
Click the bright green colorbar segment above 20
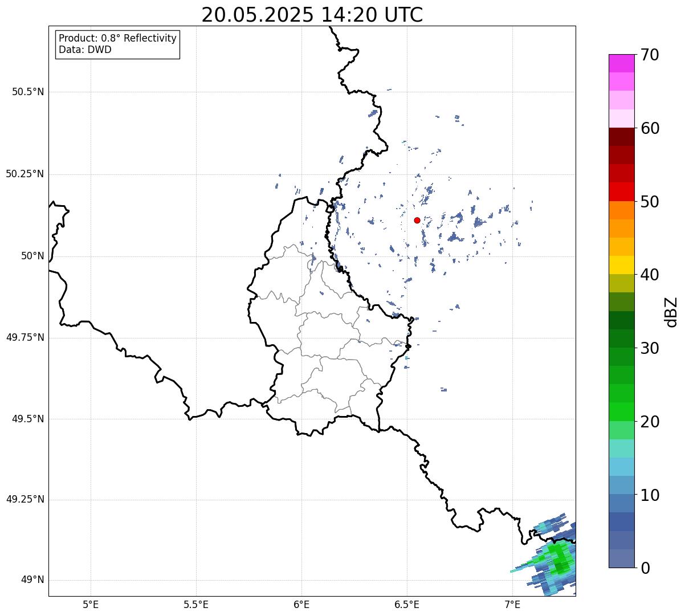point(621,412)
